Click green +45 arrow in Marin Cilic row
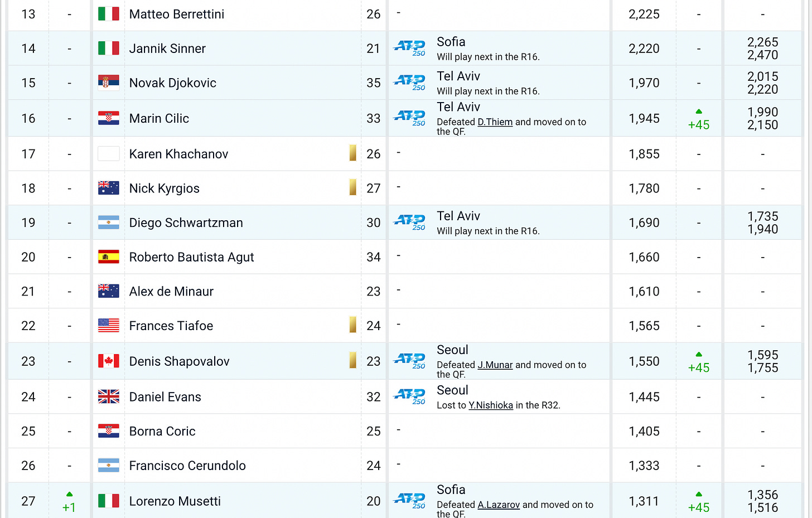 point(699,112)
